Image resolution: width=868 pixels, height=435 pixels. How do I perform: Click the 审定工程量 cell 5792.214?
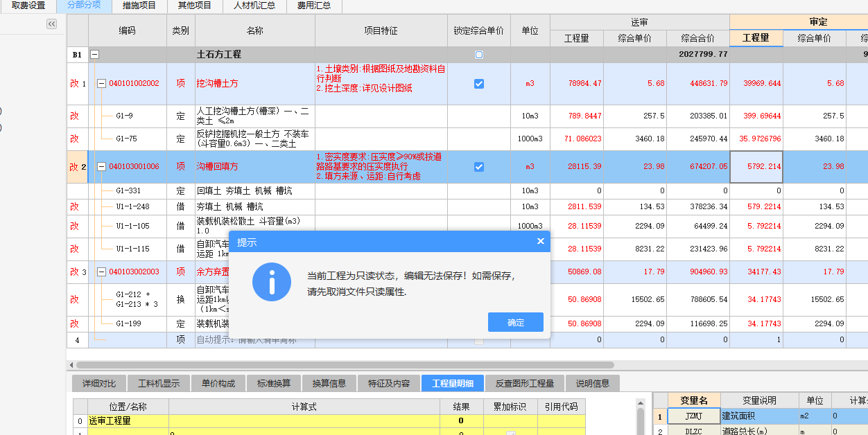[756, 167]
